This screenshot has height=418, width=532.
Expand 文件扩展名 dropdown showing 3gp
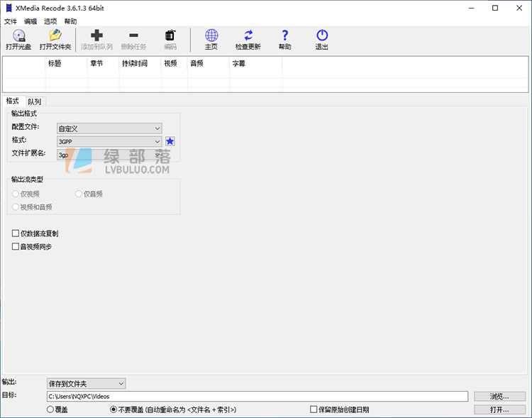[109, 155]
